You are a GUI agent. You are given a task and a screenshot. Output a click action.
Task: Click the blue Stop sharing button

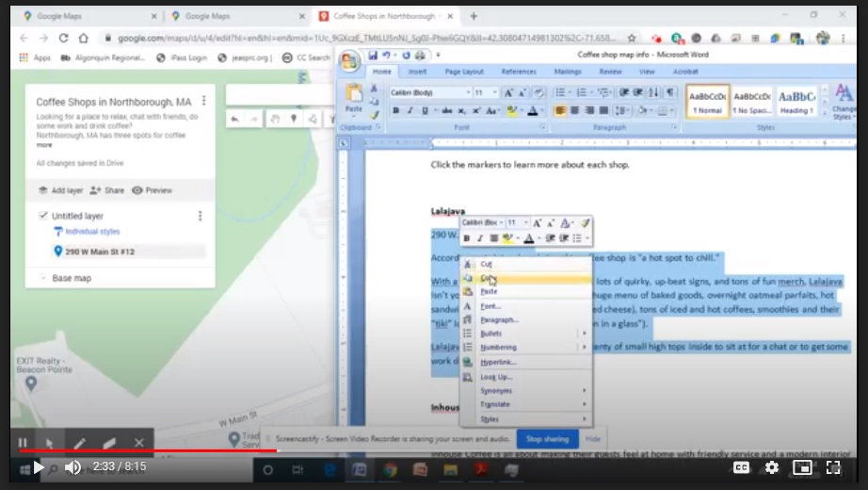[x=547, y=439]
